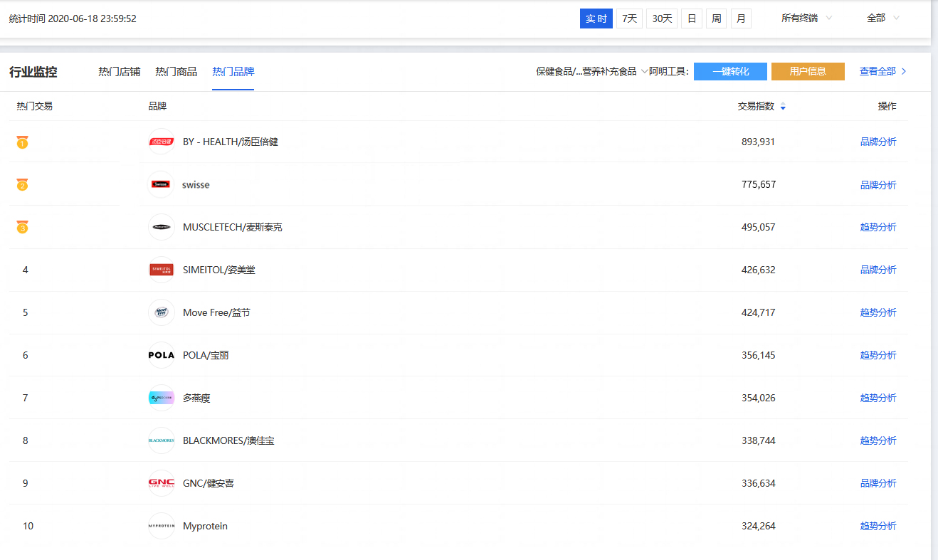
Task: Click the gold rank 1 medal icon
Action: tap(22, 142)
